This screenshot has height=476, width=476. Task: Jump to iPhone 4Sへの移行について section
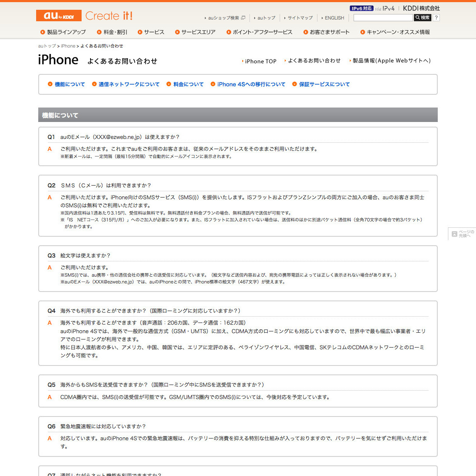(251, 85)
